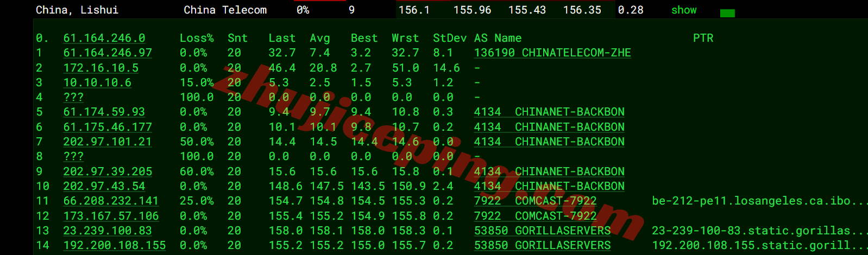Select the 155.43 best value in summary row
868x255 pixels.
[527, 10]
